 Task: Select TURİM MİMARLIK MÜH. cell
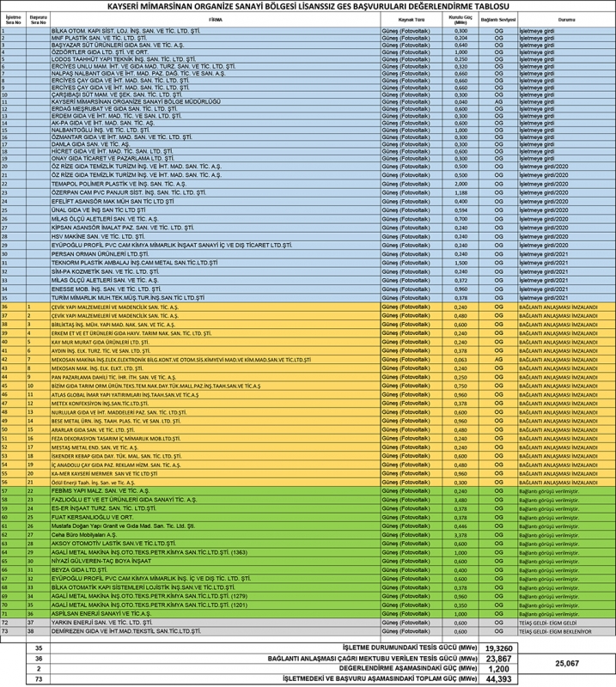pos(216,298)
